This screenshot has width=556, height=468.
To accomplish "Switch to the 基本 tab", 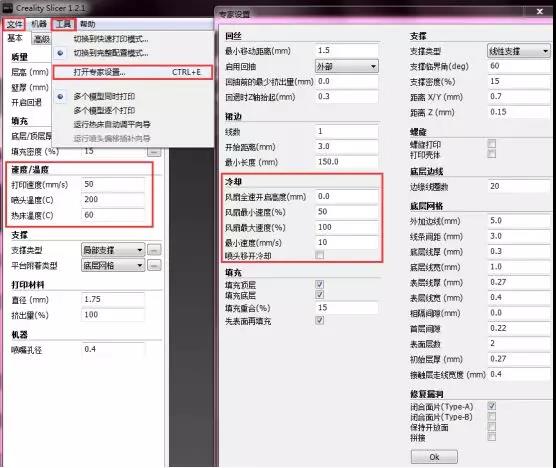I will point(15,38).
